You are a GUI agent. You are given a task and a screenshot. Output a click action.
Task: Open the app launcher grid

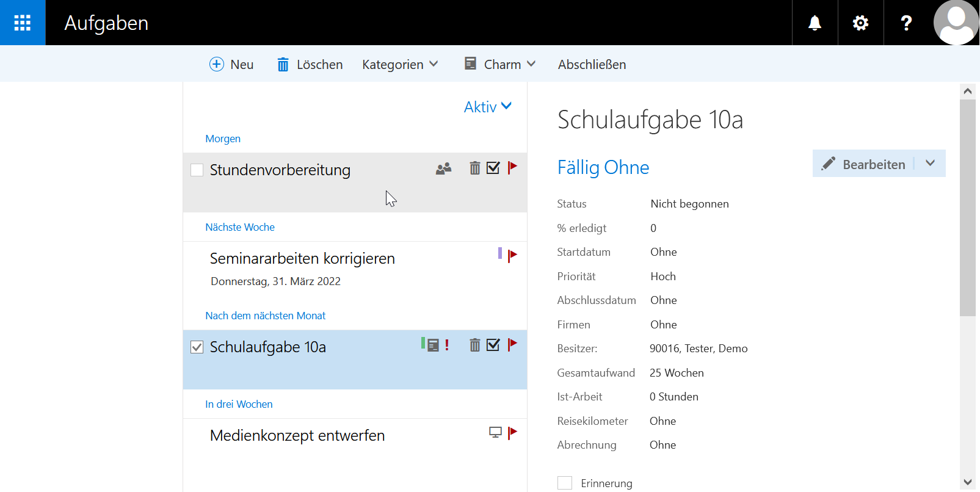pos(23,23)
